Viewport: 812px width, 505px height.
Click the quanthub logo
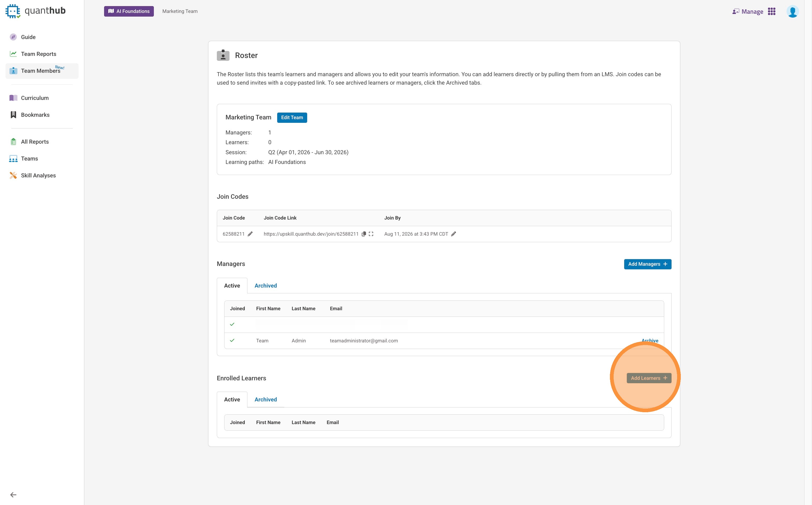35,11
